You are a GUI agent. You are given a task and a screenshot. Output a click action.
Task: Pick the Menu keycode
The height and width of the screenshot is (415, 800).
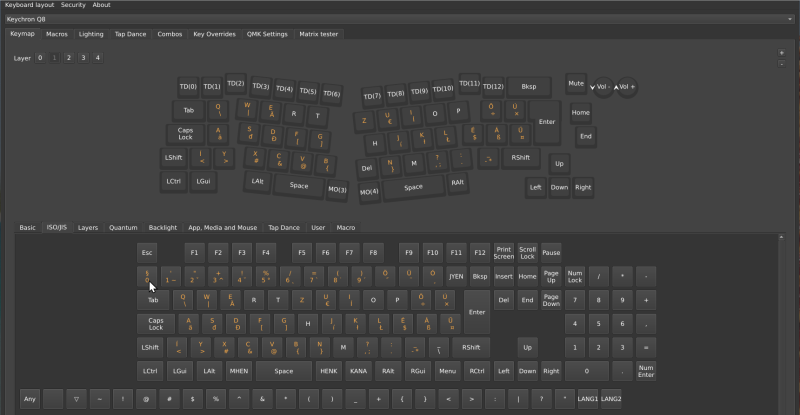(447, 371)
